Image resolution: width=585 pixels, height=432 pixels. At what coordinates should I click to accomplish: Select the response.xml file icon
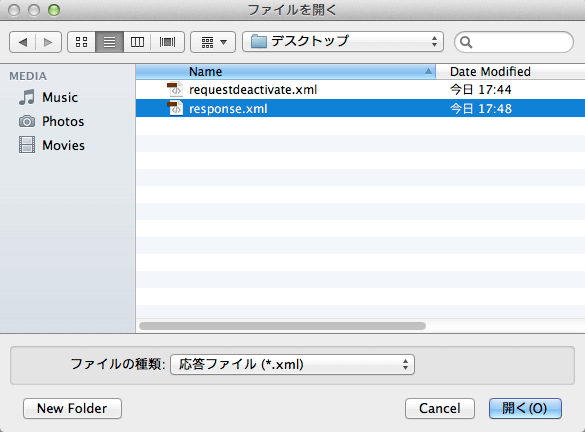pos(175,108)
